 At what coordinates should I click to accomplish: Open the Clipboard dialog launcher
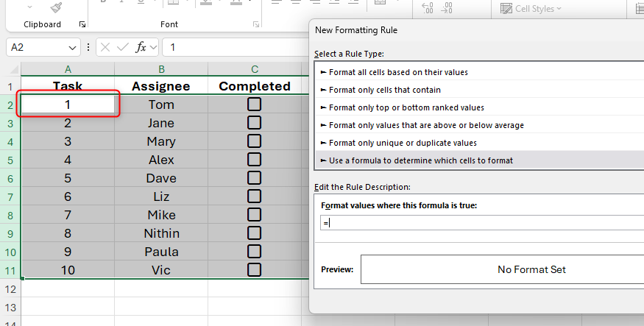click(x=82, y=24)
